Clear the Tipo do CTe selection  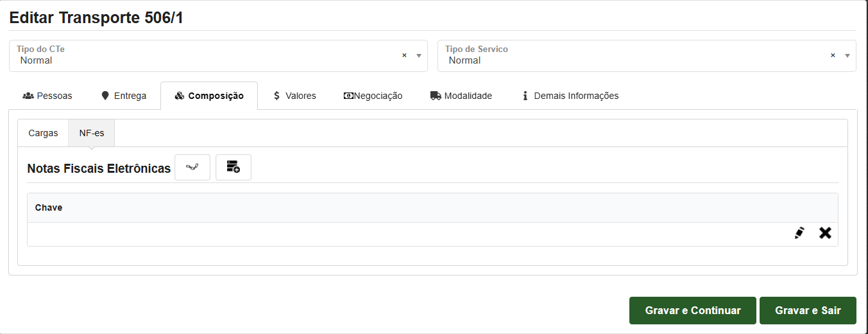(404, 56)
